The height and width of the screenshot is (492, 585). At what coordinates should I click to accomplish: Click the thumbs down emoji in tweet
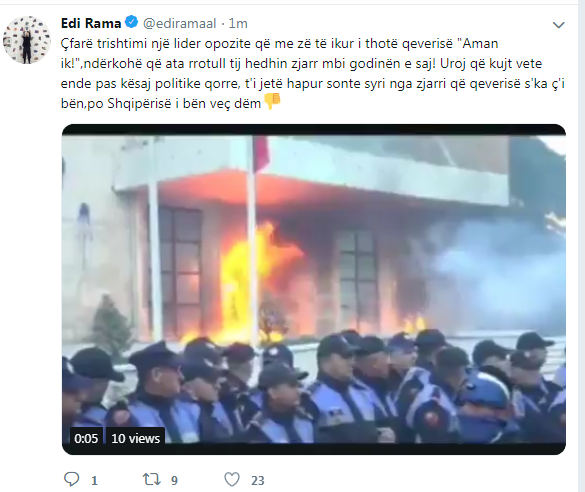tap(272, 101)
